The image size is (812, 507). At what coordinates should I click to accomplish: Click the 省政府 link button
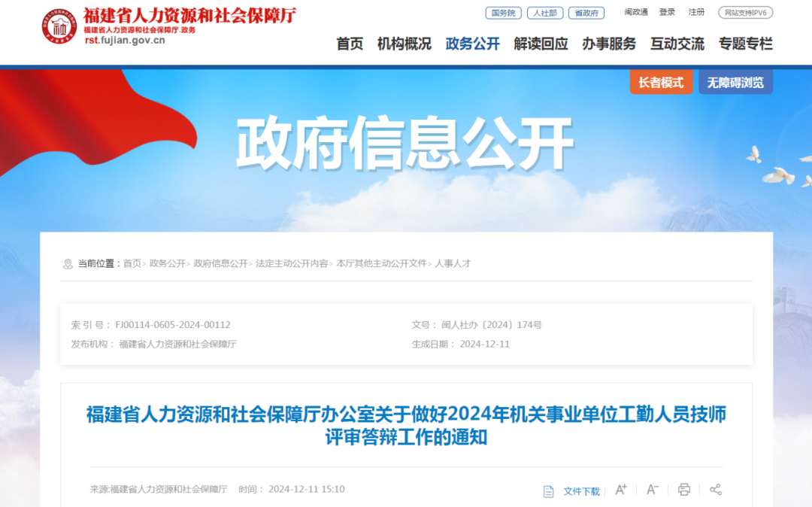pos(586,13)
